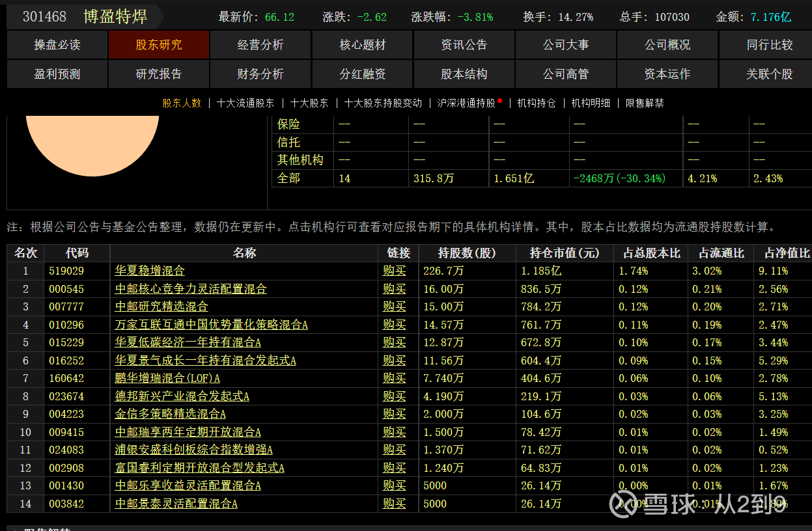Open 中邮瑞享两年定期开放混合A link
Viewport: 812px width, 531px height.
point(188,432)
